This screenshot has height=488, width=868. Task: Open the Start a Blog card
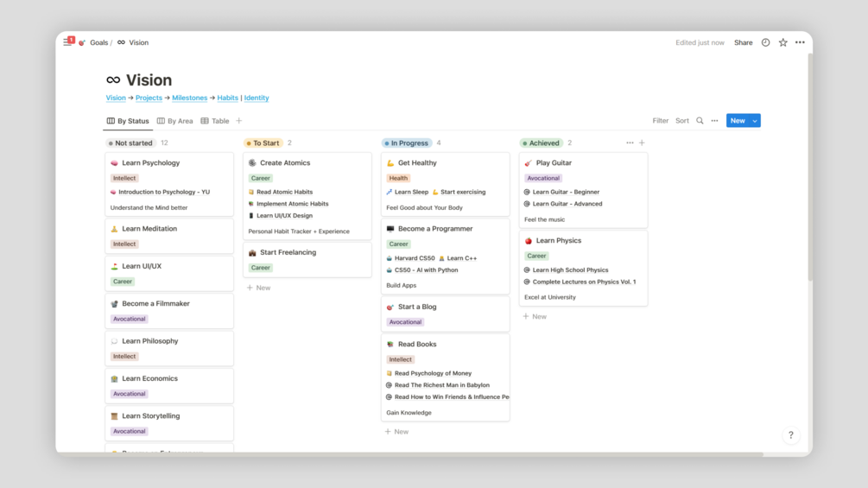pyautogui.click(x=446, y=314)
